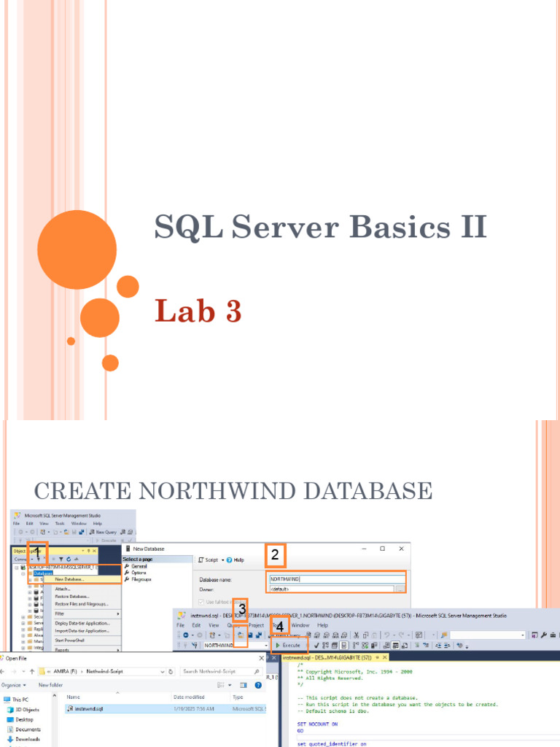
Task: Click the Parse checkmark icon beside Execute
Action: 316,646
